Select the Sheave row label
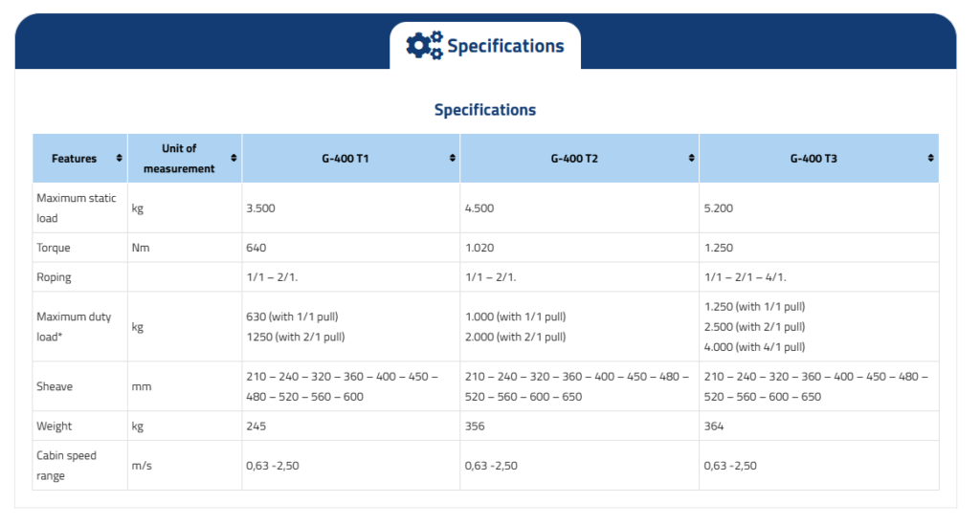 coord(55,386)
